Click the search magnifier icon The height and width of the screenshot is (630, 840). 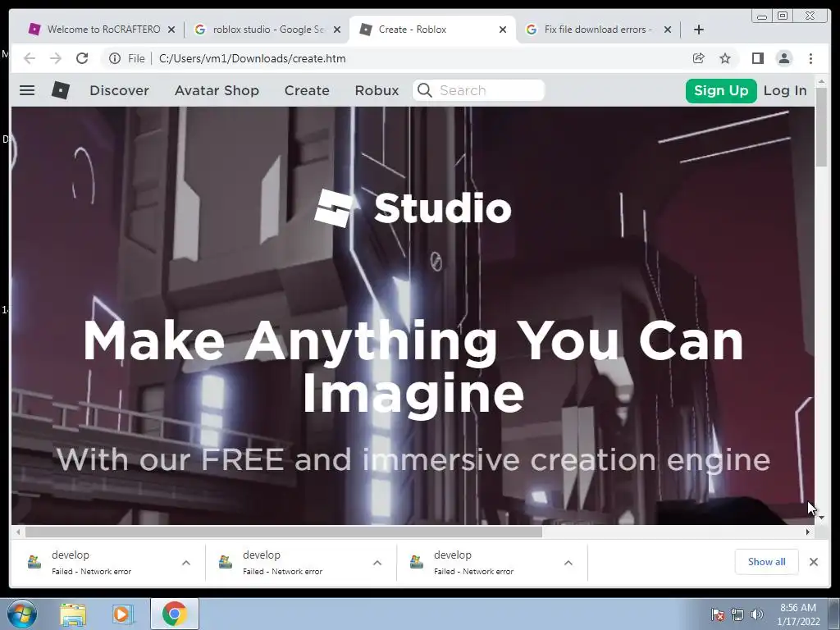[424, 90]
